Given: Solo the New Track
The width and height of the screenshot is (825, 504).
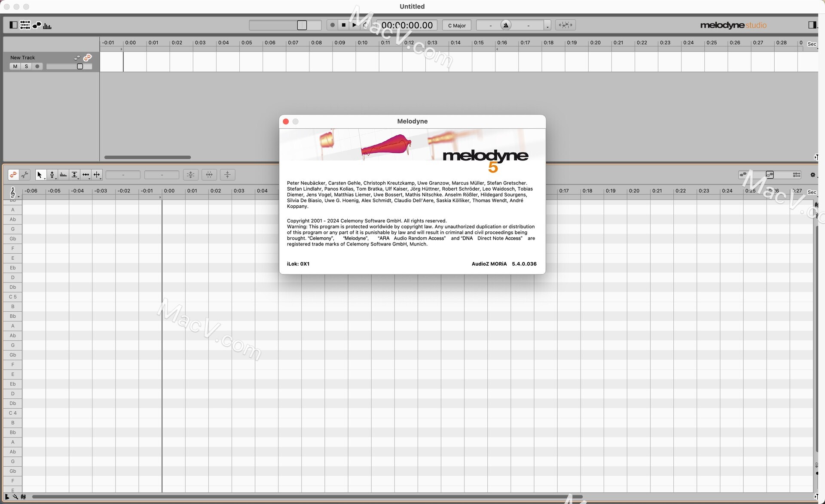Looking at the screenshot, I should click(x=26, y=67).
